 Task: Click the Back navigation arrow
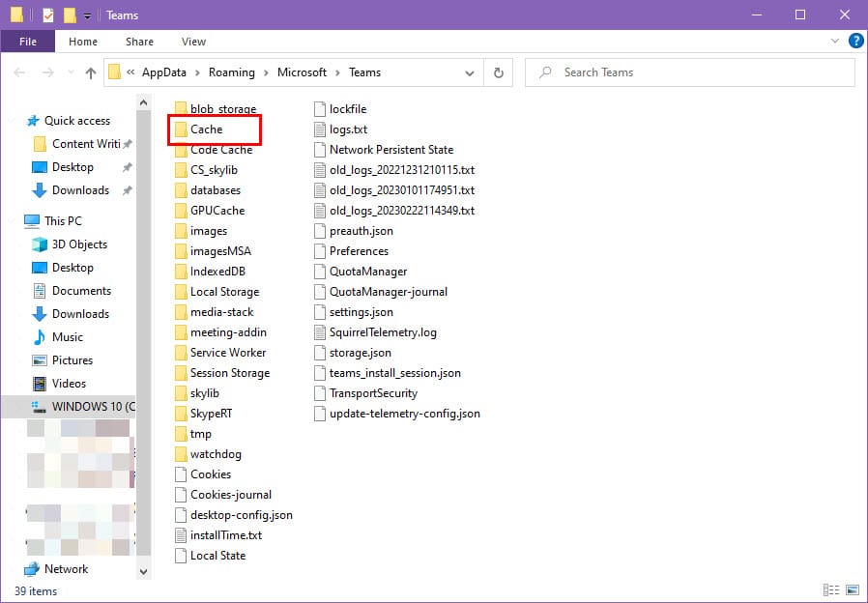(21, 72)
